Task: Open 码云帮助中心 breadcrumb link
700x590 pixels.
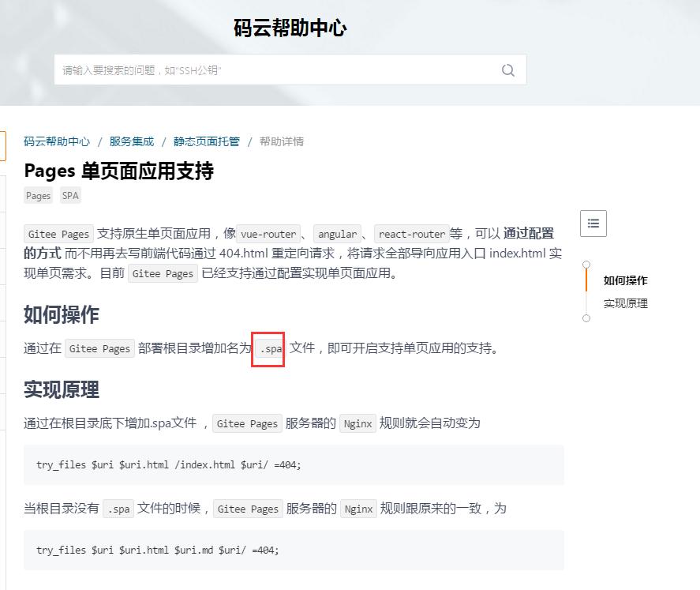Action: (x=57, y=141)
